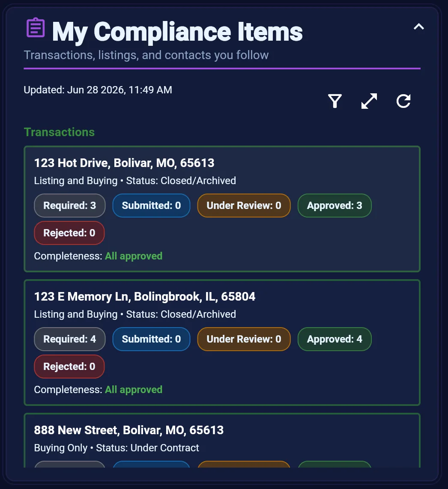Click Memory Ln's Listing and Buying status line
Screen dimensions: 448x489
[x=135, y=314]
